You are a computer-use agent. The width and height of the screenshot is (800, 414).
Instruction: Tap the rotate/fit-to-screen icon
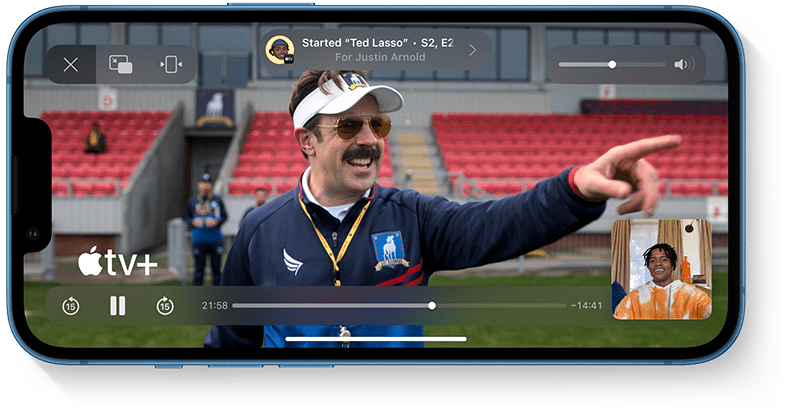coord(171,65)
